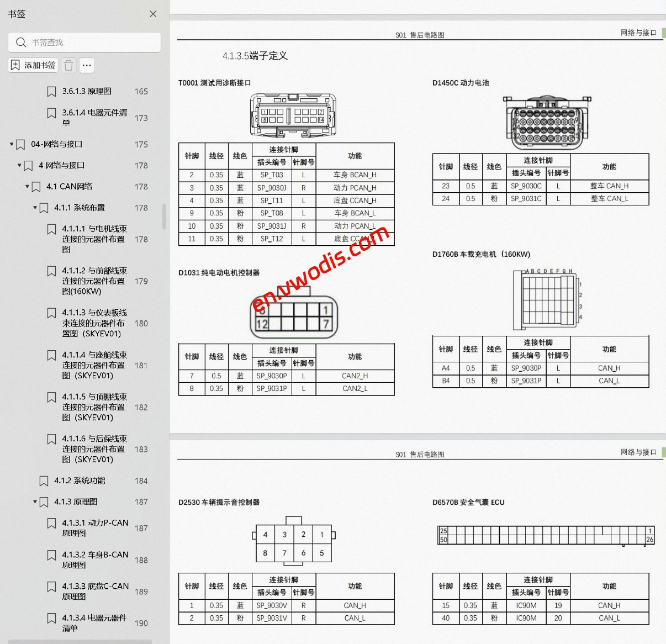666x644 pixels.
Task: Open bookmark 4.1.1.5 与顶棚线束 entry
Action: (x=94, y=407)
